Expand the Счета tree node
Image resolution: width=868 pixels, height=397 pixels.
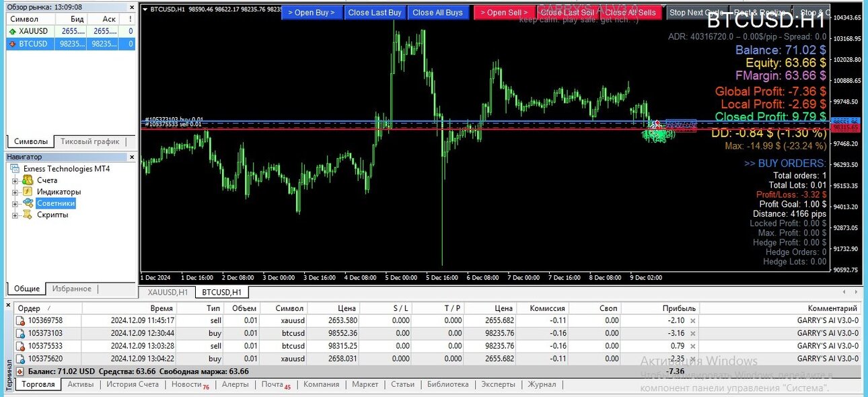tap(15, 181)
